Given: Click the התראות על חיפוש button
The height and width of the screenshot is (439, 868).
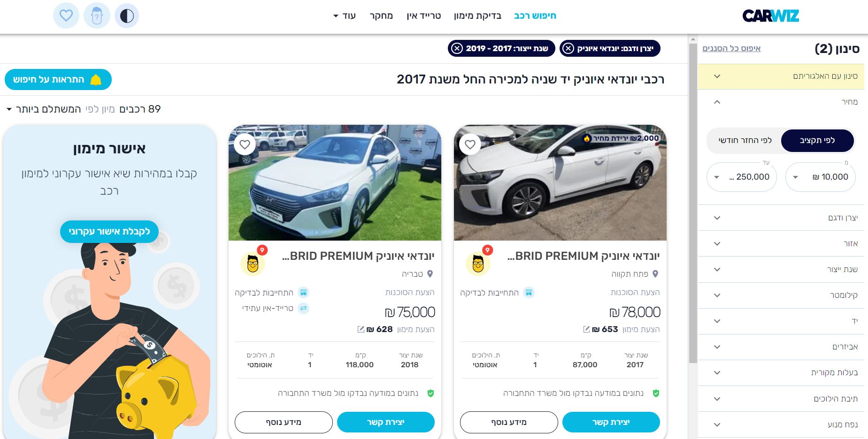Looking at the screenshot, I should pyautogui.click(x=58, y=80).
